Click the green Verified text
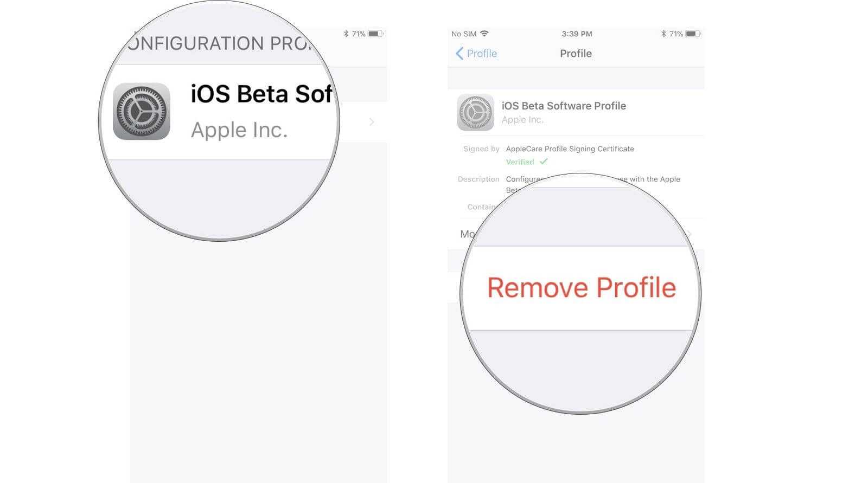This screenshot has height=483, width=868. click(520, 162)
